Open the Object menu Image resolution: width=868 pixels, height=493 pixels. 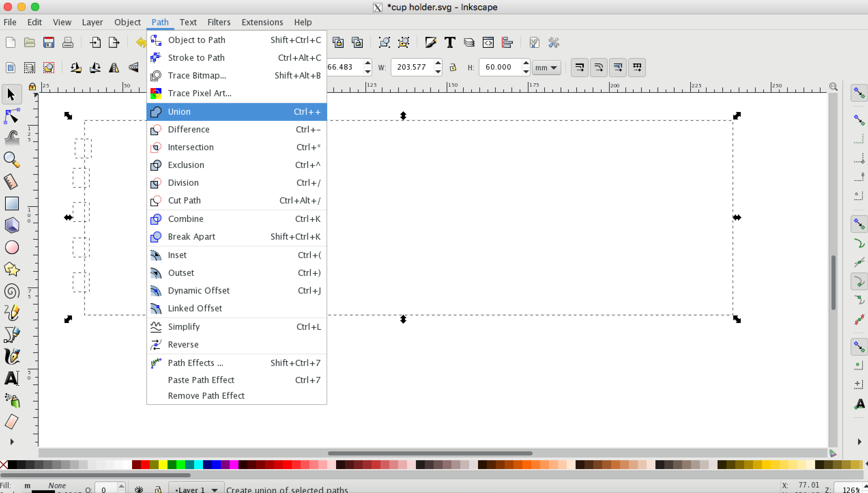[x=127, y=22]
